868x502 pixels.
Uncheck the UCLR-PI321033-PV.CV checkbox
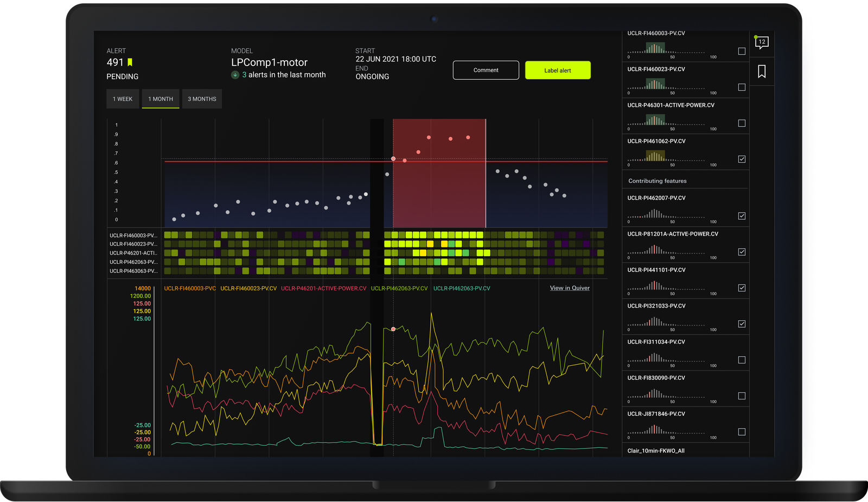tap(742, 324)
